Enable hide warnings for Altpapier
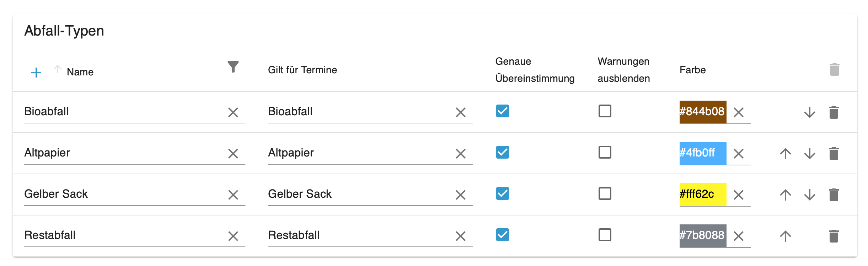This screenshot has height=266, width=868. point(605,152)
